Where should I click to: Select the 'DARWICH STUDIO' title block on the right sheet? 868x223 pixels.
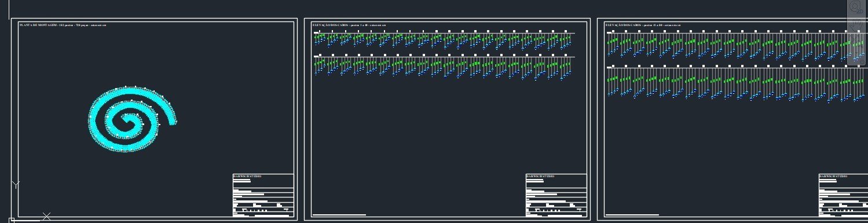[x=843, y=195]
